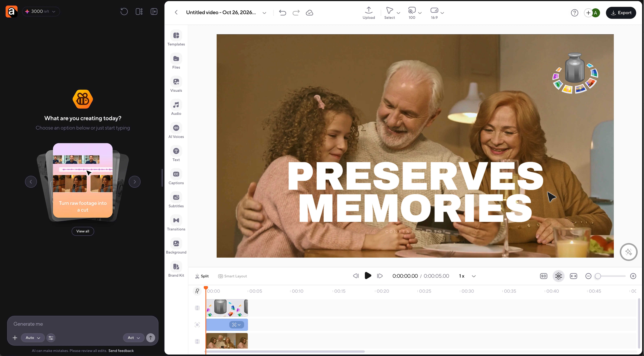
Task: Toggle timeline snapping button
Action: pyautogui.click(x=559, y=276)
